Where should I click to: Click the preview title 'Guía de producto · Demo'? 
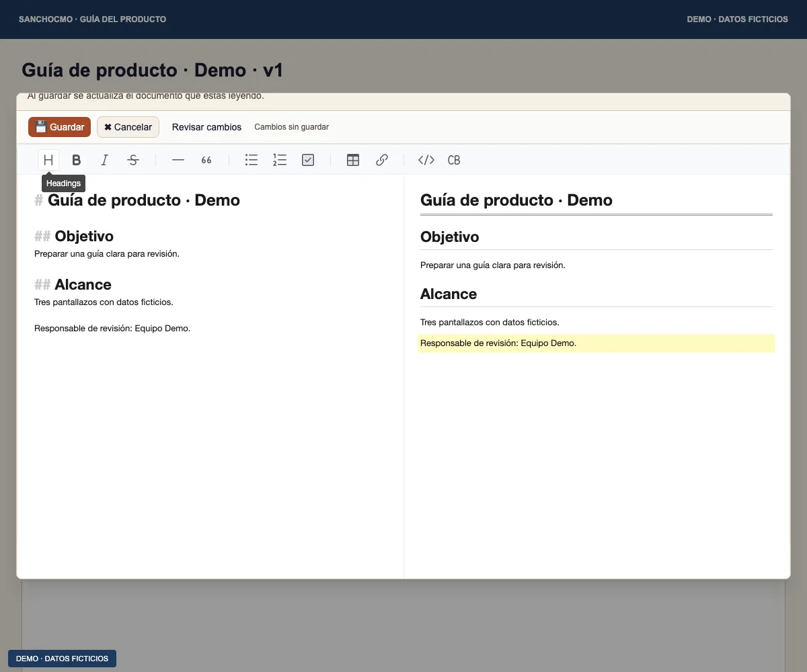click(516, 200)
